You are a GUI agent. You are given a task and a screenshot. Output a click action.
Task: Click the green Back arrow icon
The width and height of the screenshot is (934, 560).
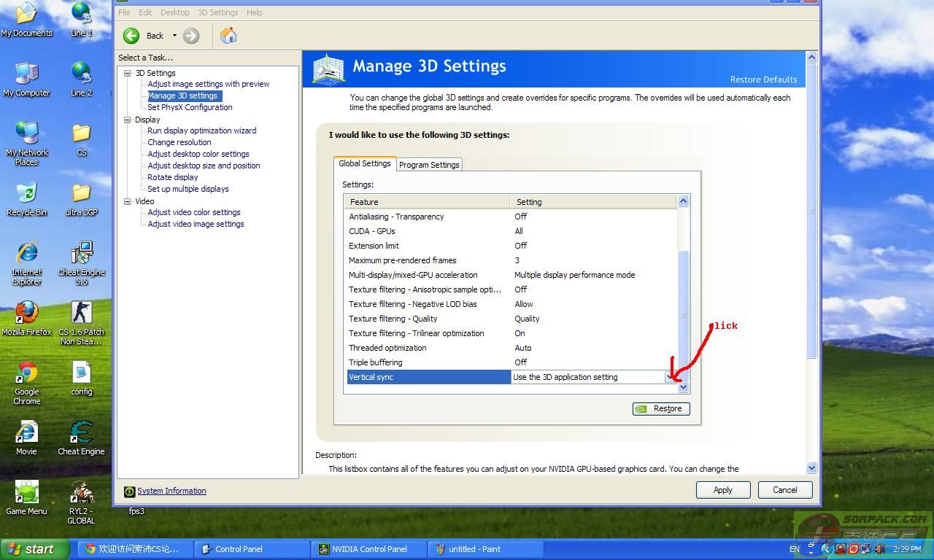131,36
